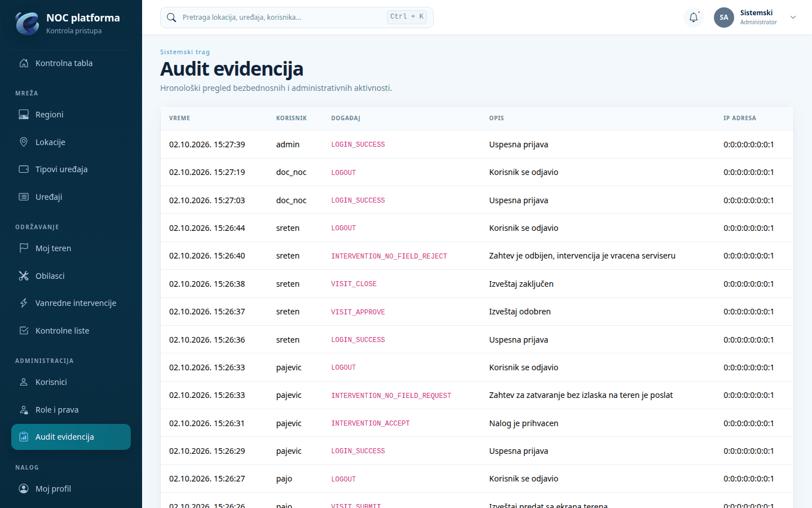Select Vanredne intervencije in sidebar
Image resolution: width=812 pixels, height=508 pixels.
71,303
